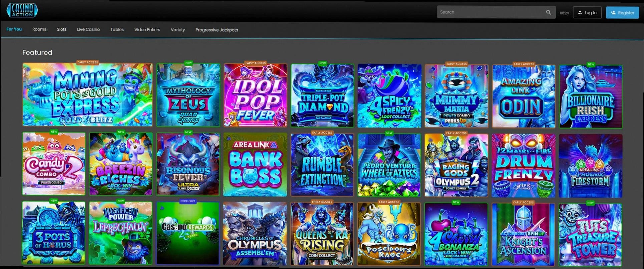The width and height of the screenshot is (644, 269).
Task: Open Area Link Phoenix Firestorm
Action: pyautogui.click(x=591, y=166)
